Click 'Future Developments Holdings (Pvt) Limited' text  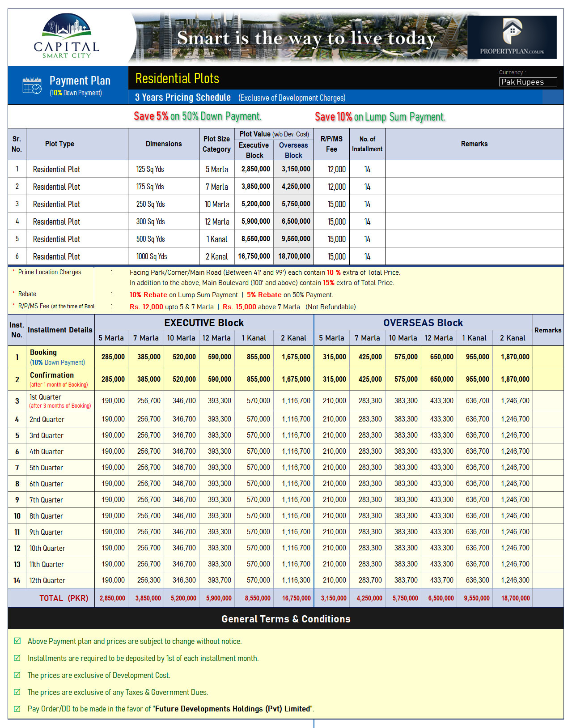(233, 709)
